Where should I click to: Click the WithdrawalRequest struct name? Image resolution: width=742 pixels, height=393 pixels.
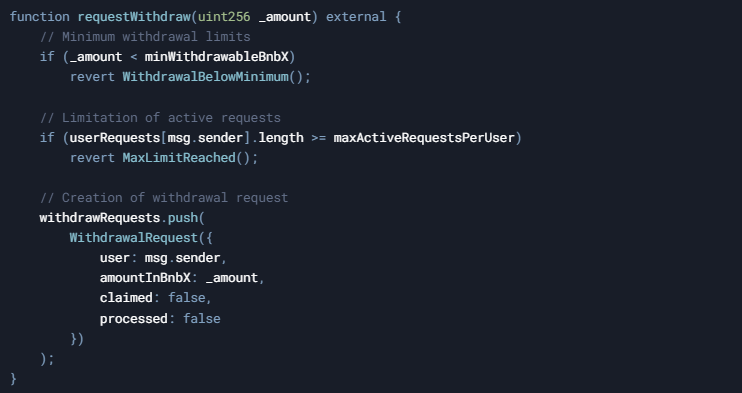(134, 238)
